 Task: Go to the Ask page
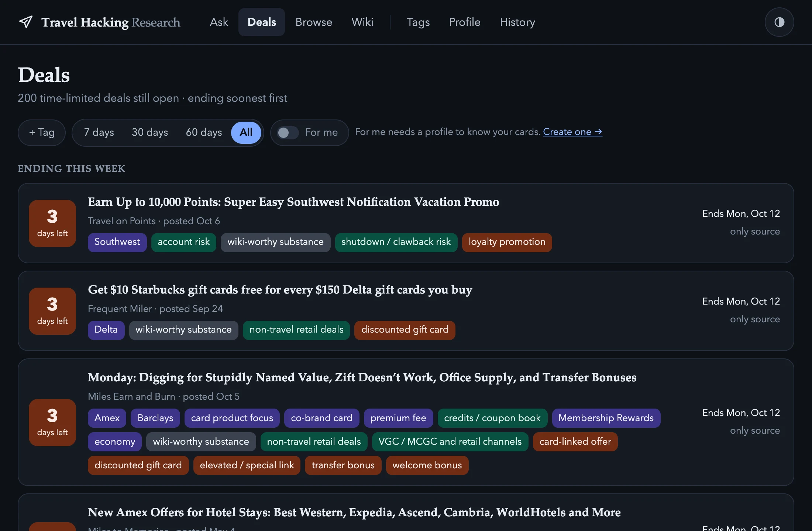[219, 22]
